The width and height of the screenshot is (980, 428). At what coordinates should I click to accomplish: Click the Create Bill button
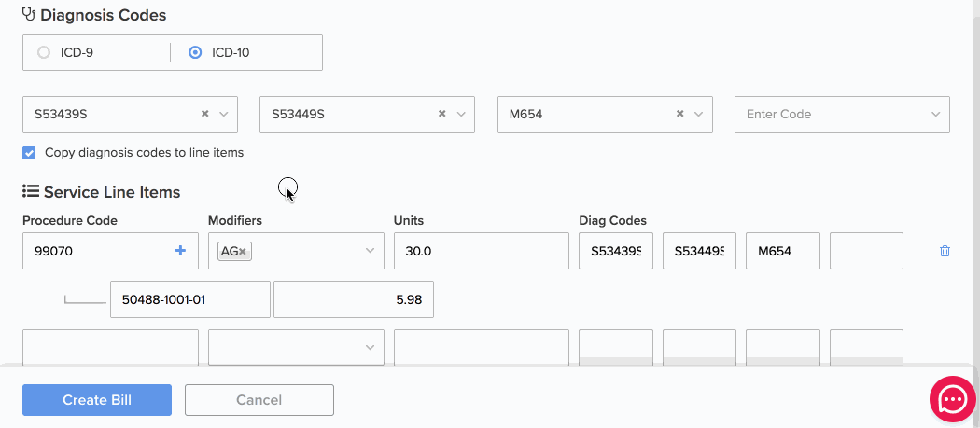click(x=97, y=400)
